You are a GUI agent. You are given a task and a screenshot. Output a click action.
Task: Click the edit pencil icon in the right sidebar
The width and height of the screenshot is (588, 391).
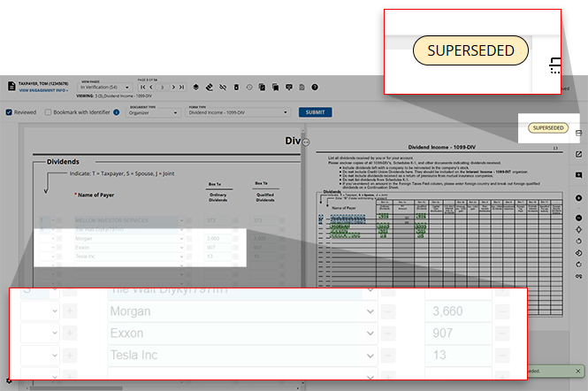pos(578,154)
